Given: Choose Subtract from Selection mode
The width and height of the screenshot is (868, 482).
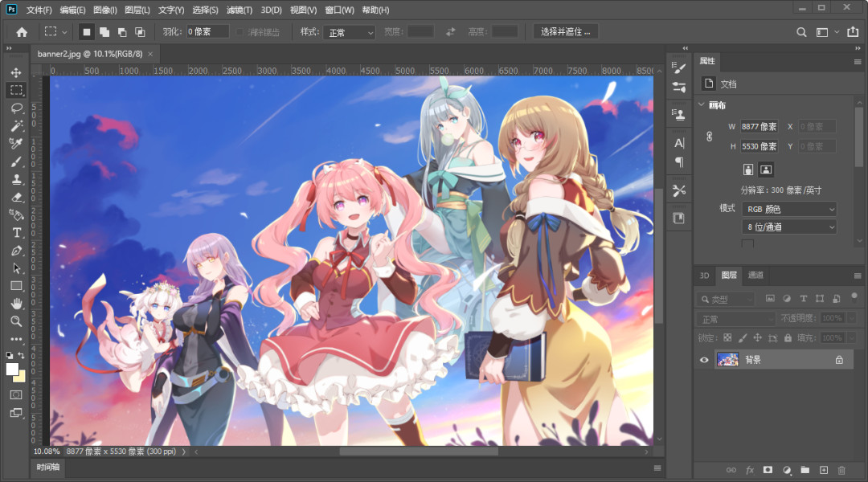Looking at the screenshot, I should coord(122,32).
